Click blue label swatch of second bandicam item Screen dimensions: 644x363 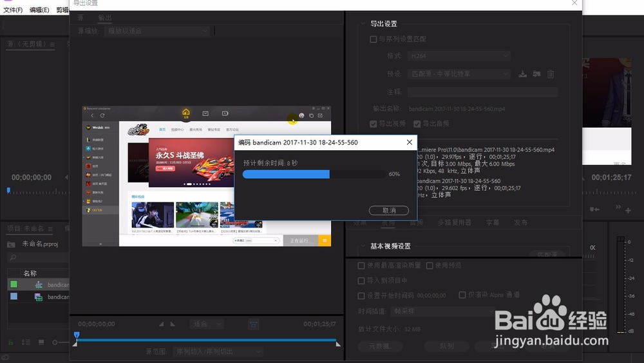click(x=14, y=297)
